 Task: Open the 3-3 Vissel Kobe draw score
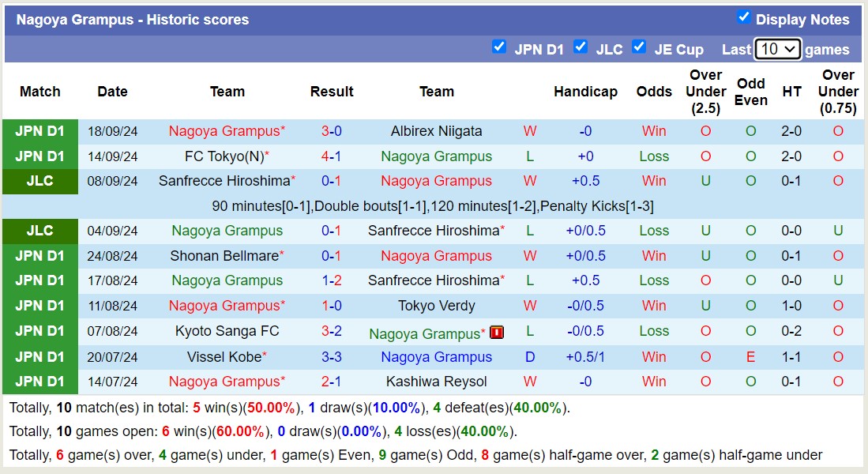[x=331, y=357]
